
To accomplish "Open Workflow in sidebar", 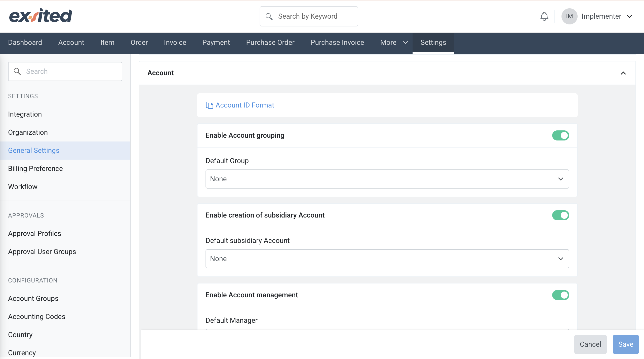I will point(23,187).
